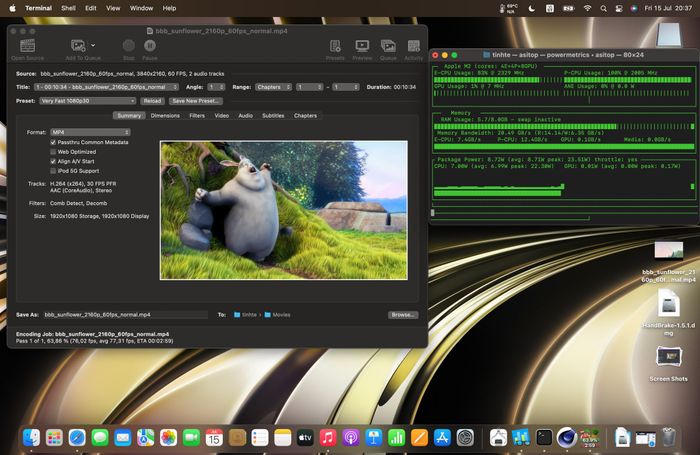Image resolution: width=700 pixels, height=455 pixels.
Task: Click the Big Buck Bunny preview image
Action: tap(283, 210)
